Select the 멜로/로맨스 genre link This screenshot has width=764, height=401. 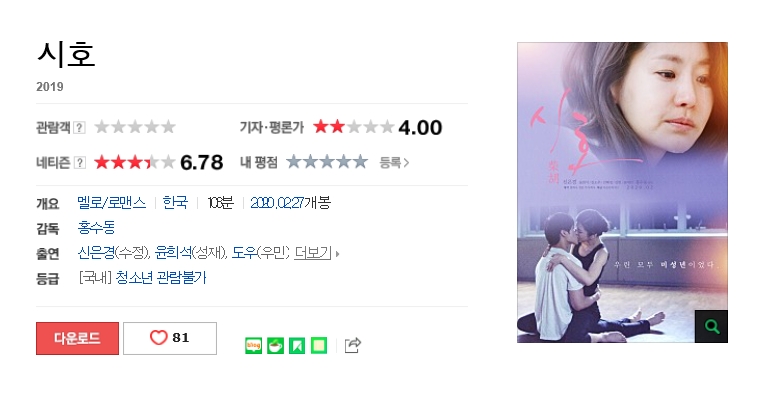coord(112,203)
